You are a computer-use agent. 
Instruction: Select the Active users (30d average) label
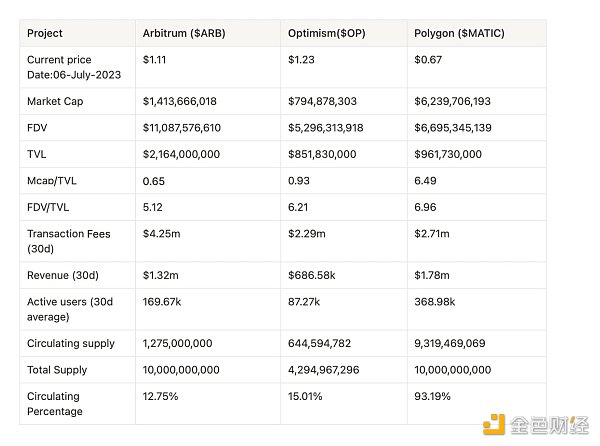[70, 309]
